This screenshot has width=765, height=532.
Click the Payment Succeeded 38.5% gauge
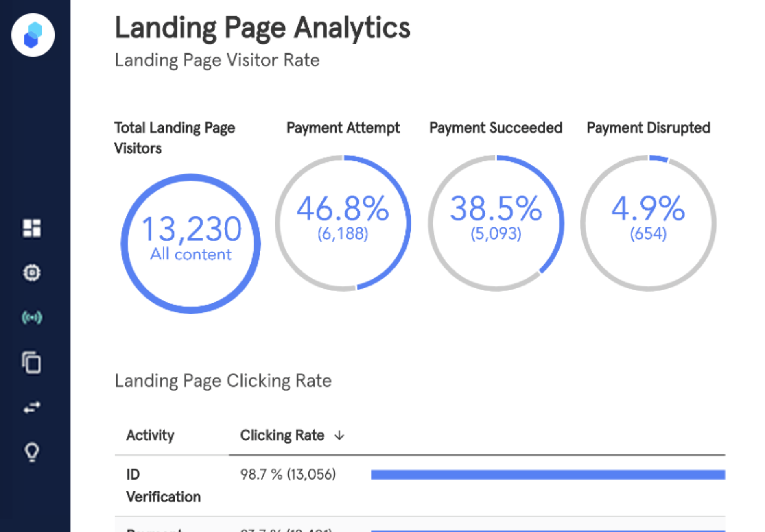[x=496, y=223]
